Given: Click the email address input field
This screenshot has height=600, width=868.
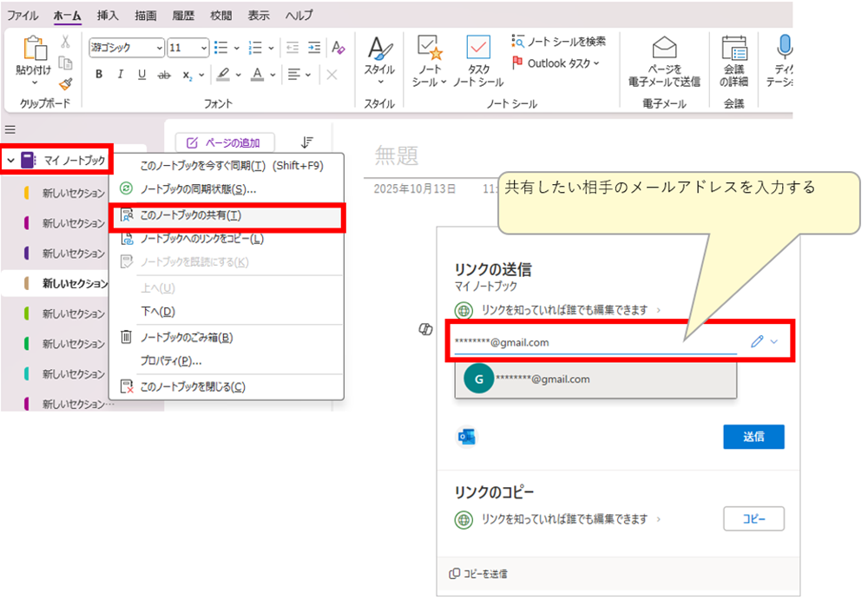Looking at the screenshot, I should [595, 342].
